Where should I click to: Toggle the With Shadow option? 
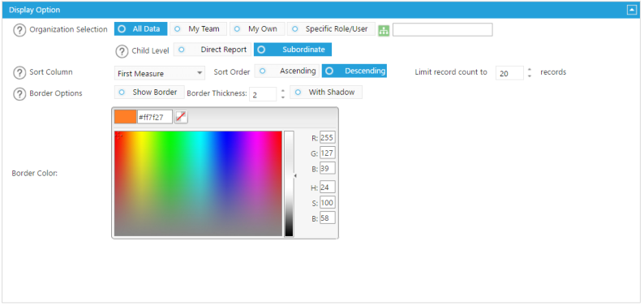pos(326,93)
